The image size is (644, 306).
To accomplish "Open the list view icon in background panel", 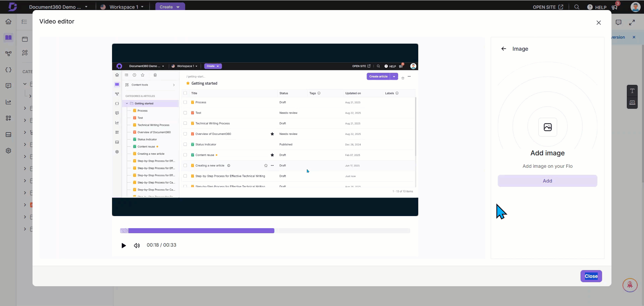I will (24, 22).
